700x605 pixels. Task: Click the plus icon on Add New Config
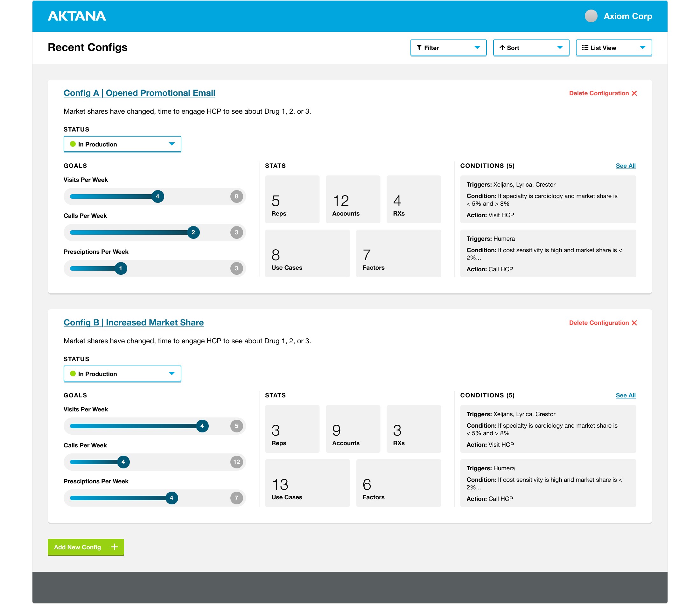pyautogui.click(x=115, y=547)
